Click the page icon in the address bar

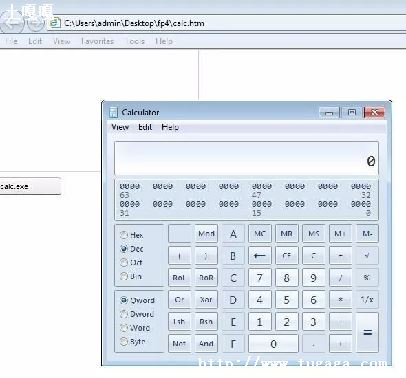point(55,23)
